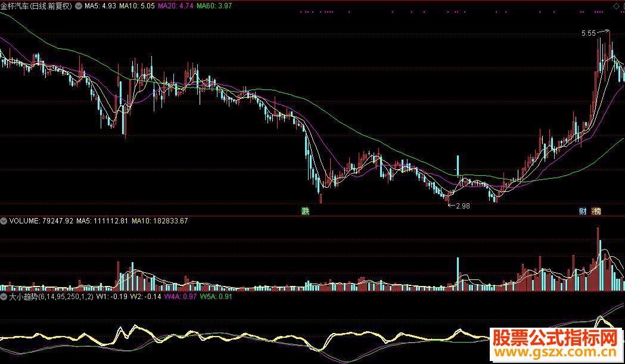This screenshot has height=364, width=625.
Task: Click the 金杯汽车(日线.前复权) chart title
Action: pos(37,6)
